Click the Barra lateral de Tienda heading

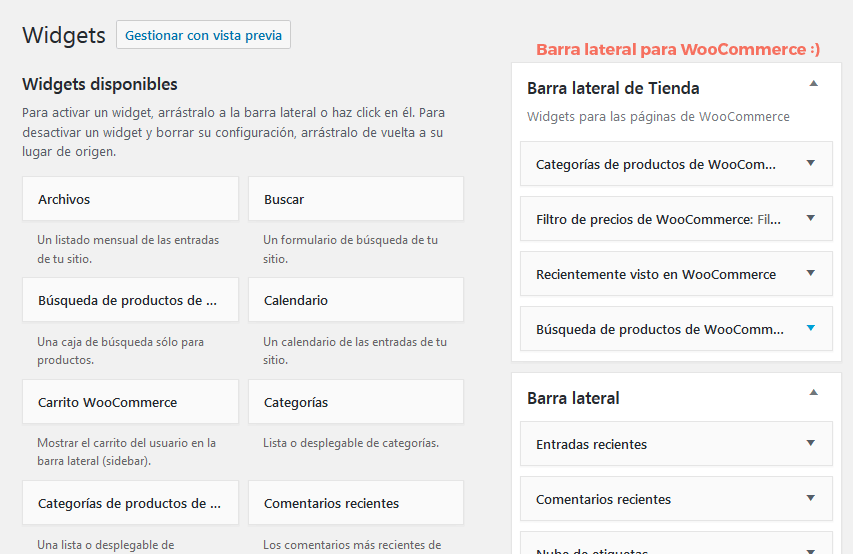point(613,88)
